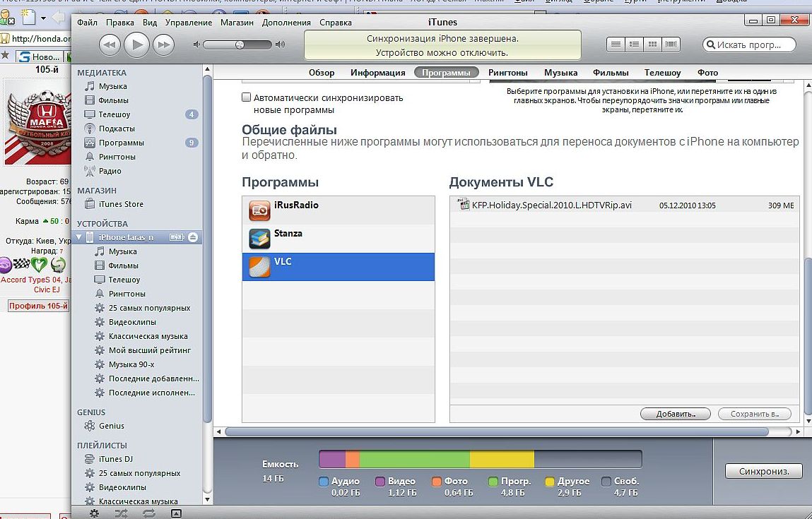Toggle repeat at the bottom bar
The width and height of the screenshot is (812, 519).
148,513
